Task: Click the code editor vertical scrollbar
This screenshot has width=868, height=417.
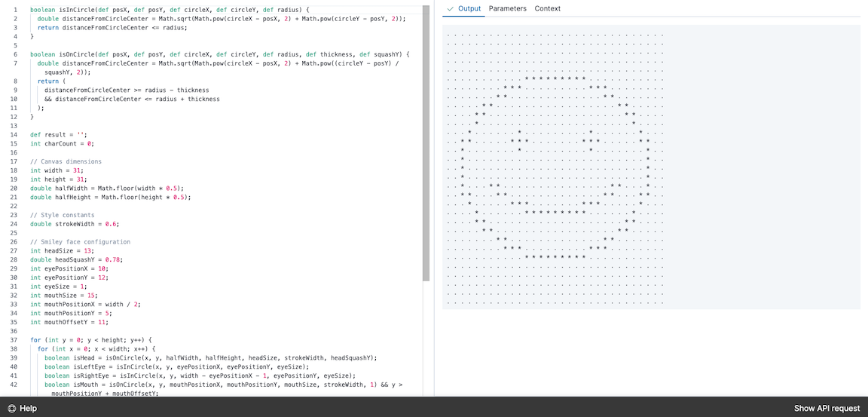Action: [x=426, y=143]
